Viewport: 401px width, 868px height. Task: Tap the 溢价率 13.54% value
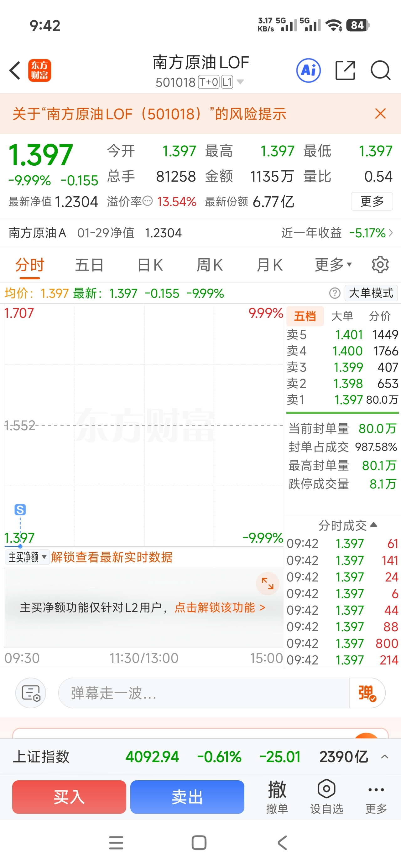[177, 202]
